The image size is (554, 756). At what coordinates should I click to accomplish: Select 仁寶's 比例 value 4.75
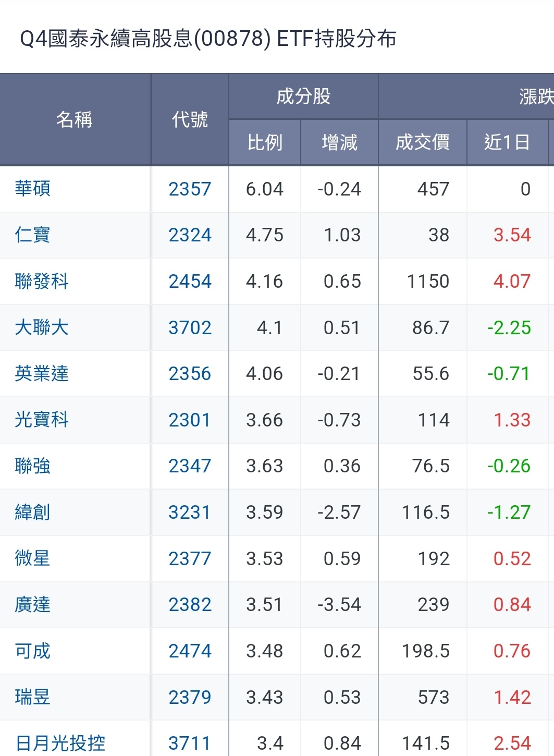(265, 235)
